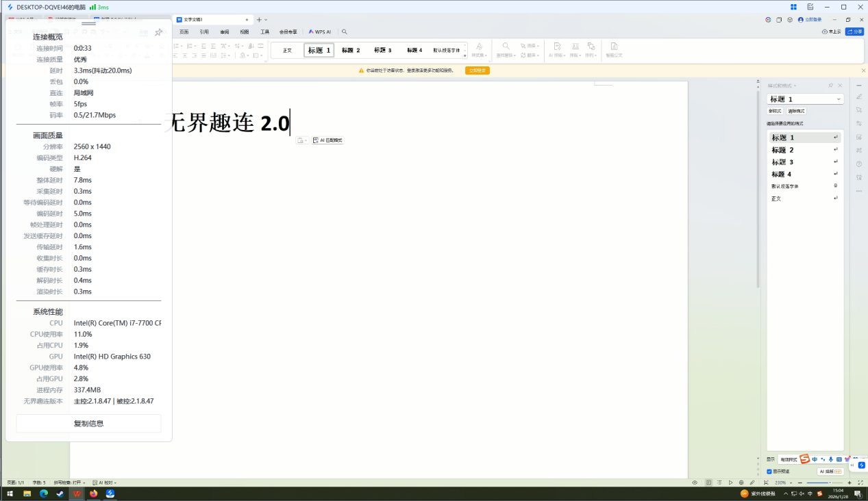868x501 pixels.
Task: Click the Sogou input S icon above the checkbox
Action: (804, 459)
